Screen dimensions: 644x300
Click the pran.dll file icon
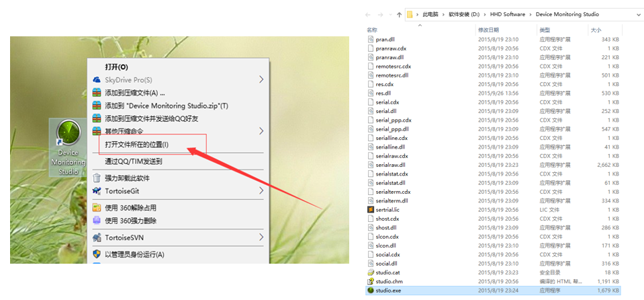pos(371,40)
